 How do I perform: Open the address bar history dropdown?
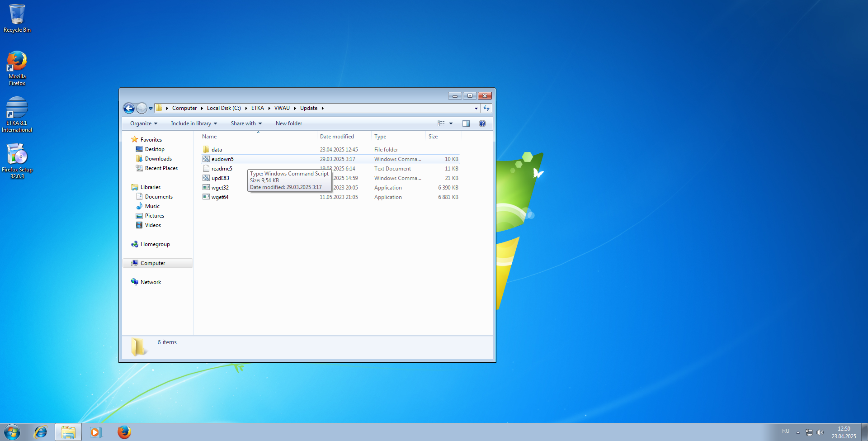click(476, 108)
